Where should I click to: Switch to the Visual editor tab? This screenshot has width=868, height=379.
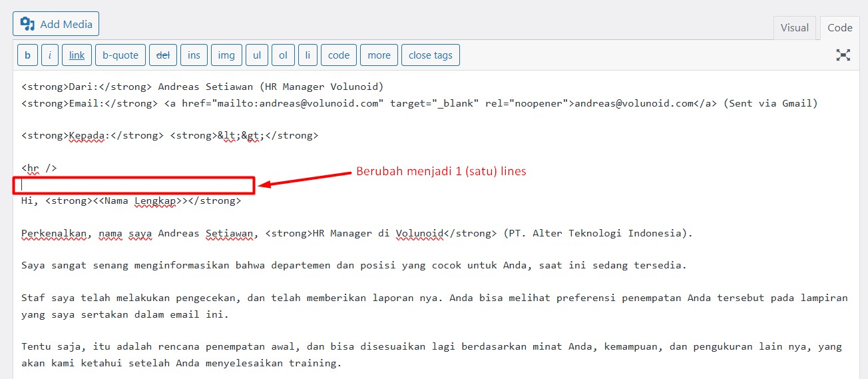pos(795,27)
